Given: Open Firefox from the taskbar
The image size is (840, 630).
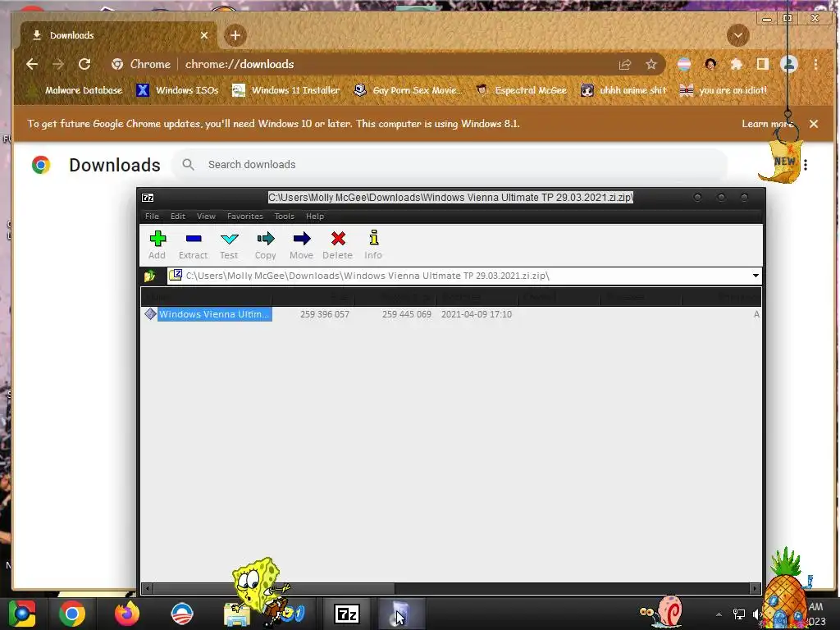Looking at the screenshot, I should 127,614.
